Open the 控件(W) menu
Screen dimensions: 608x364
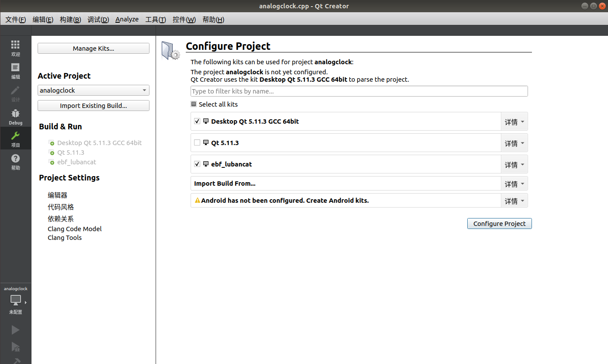coord(184,20)
